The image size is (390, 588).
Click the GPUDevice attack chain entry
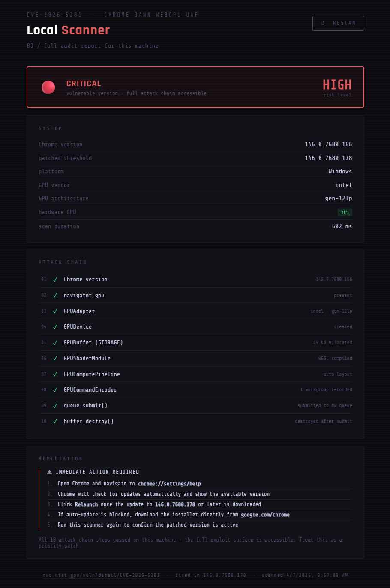coord(78,327)
